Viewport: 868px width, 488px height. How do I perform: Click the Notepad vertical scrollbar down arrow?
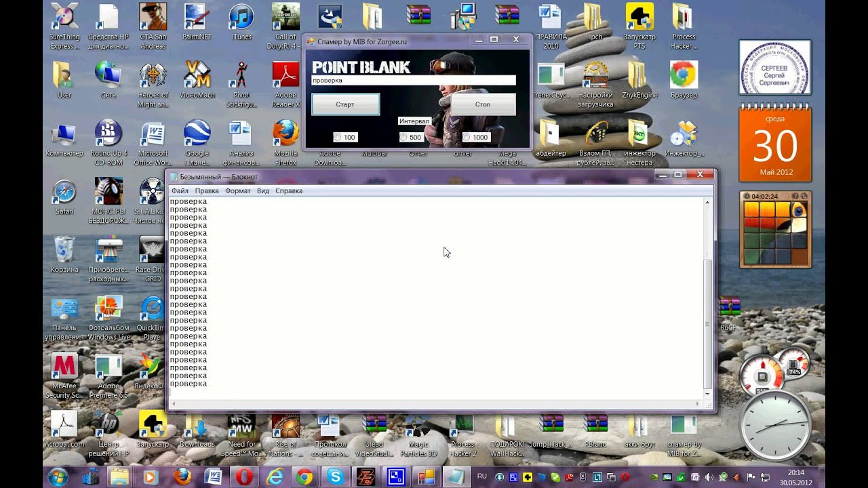(707, 394)
